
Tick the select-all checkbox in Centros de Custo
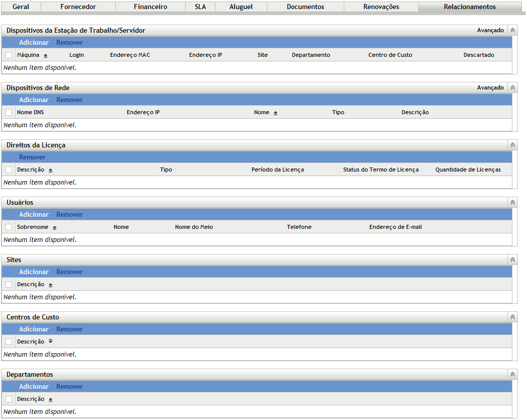tap(9, 342)
